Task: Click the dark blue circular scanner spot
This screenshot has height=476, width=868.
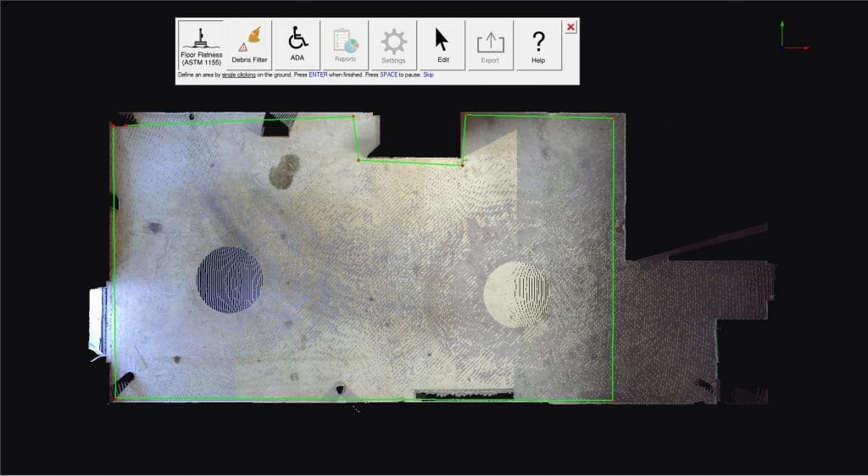Action: (x=230, y=280)
